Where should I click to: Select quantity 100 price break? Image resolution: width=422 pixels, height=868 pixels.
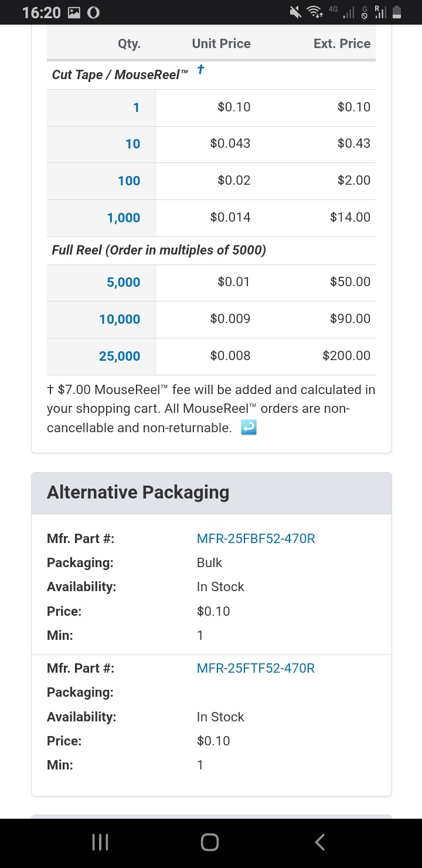129,181
